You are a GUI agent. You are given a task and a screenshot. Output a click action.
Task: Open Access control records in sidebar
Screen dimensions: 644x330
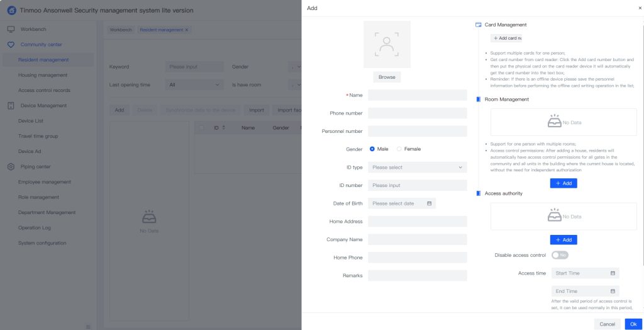pyautogui.click(x=45, y=91)
